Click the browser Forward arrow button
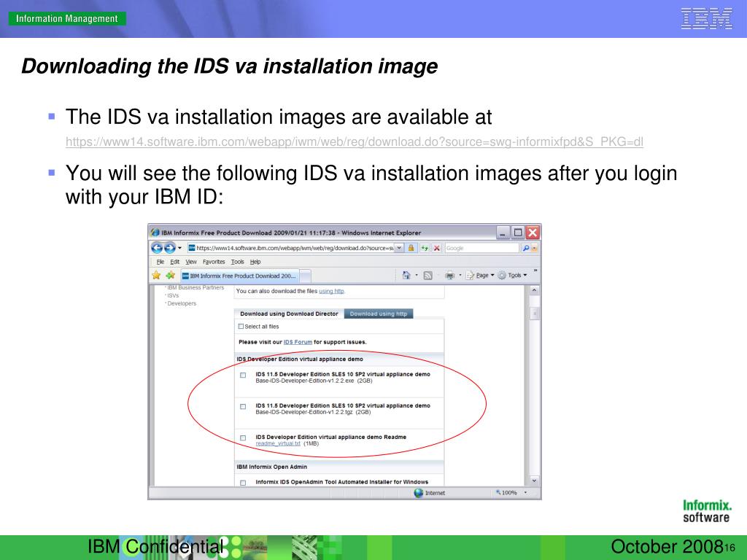 coord(169,248)
